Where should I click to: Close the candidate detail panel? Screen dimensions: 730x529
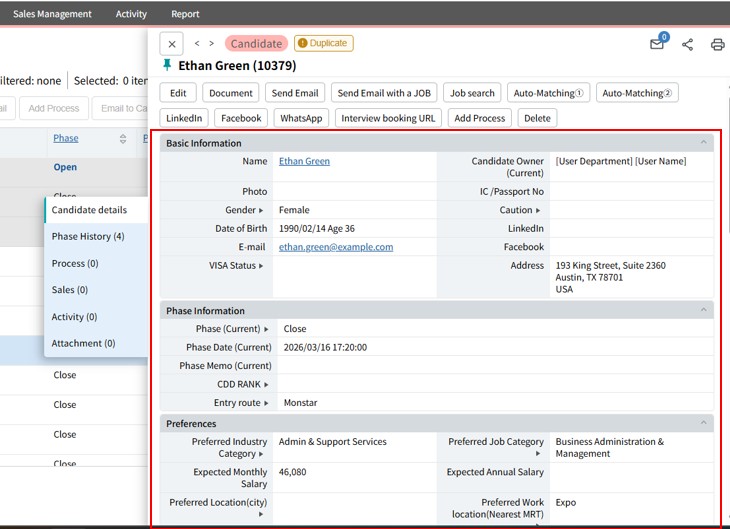click(x=172, y=44)
